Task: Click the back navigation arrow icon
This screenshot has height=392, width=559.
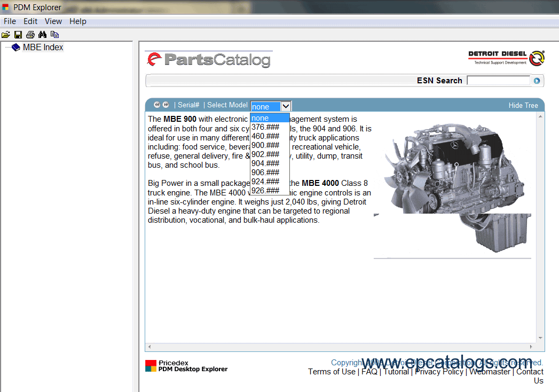Action: (x=157, y=105)
